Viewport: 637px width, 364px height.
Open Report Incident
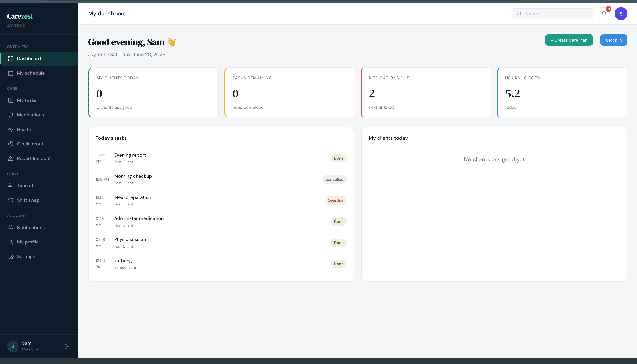click(x=39, y=158)
